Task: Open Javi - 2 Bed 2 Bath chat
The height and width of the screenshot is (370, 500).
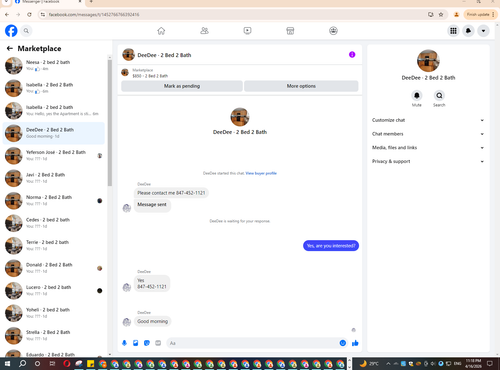Action: click(x=54, y=178)
